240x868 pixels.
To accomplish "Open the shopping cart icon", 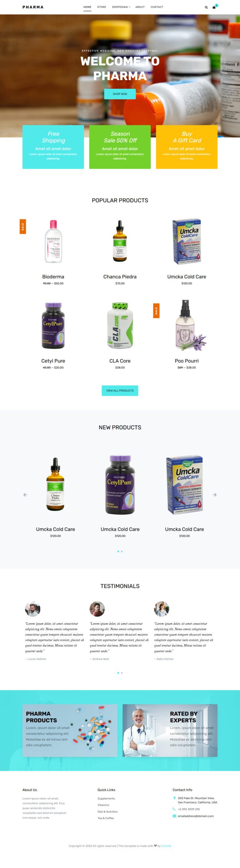I will pos(214,7).
